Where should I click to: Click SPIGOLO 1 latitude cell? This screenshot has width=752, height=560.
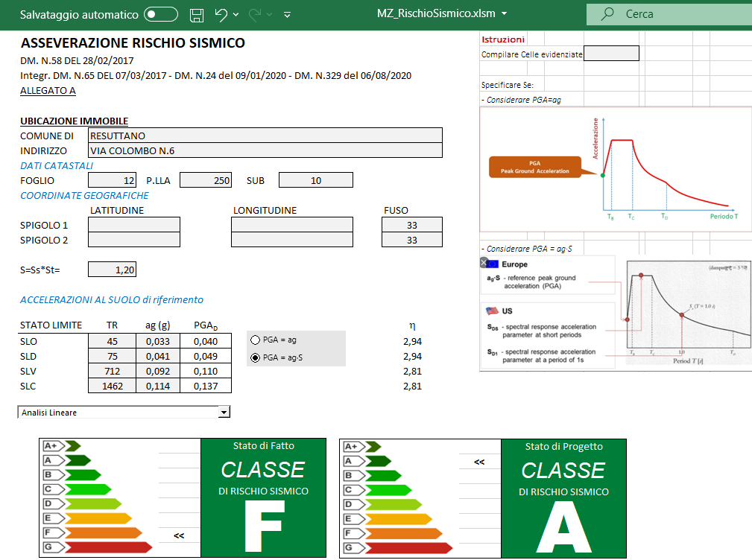134,225
